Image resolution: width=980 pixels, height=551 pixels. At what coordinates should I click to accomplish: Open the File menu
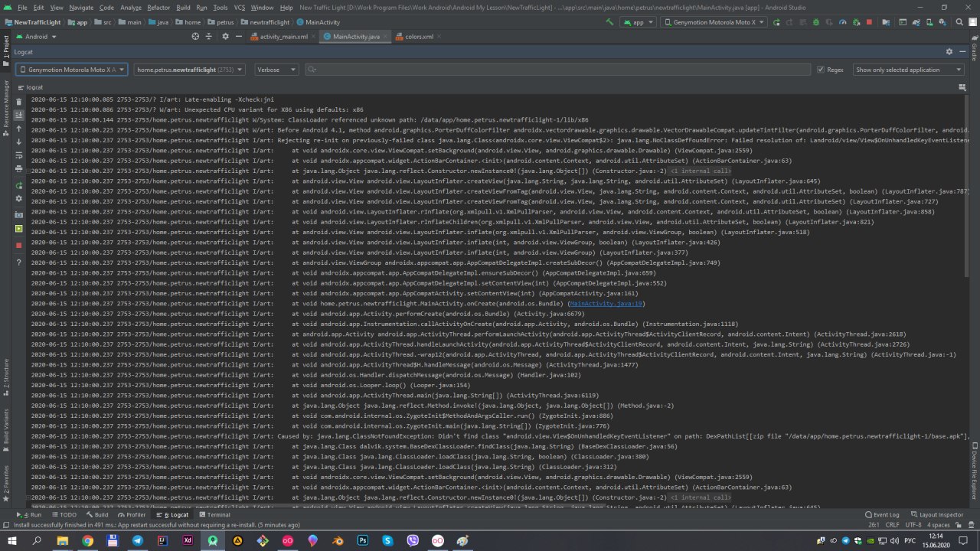click(22, 7)
